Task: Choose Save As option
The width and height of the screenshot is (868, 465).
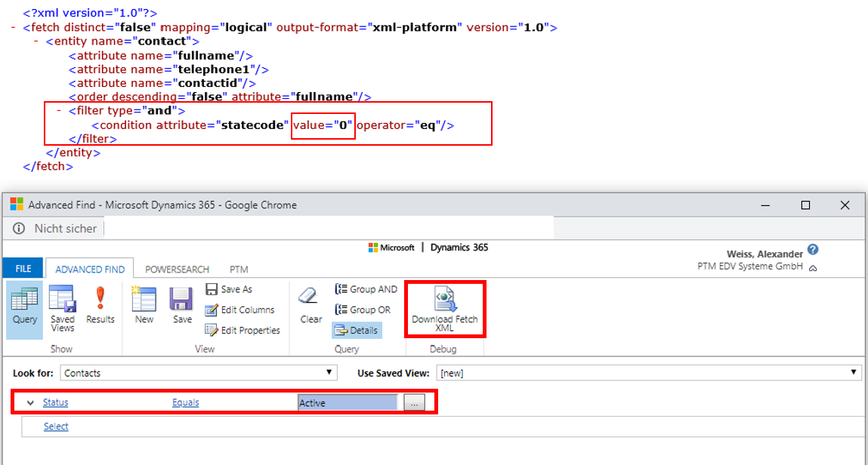Action: click(x=229, y=289)
